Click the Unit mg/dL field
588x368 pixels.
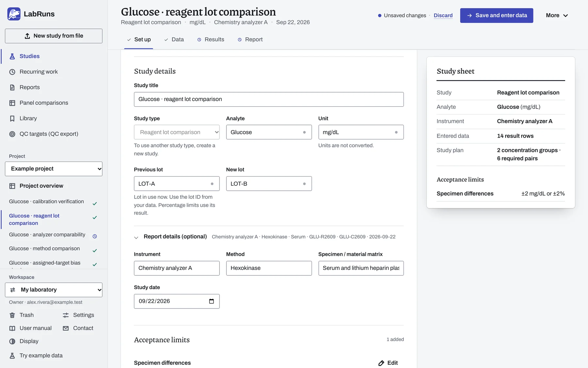(361, 132)
